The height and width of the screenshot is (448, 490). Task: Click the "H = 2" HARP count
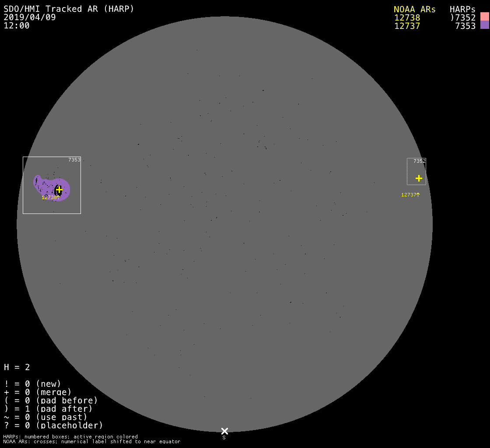tap(17, 367)
